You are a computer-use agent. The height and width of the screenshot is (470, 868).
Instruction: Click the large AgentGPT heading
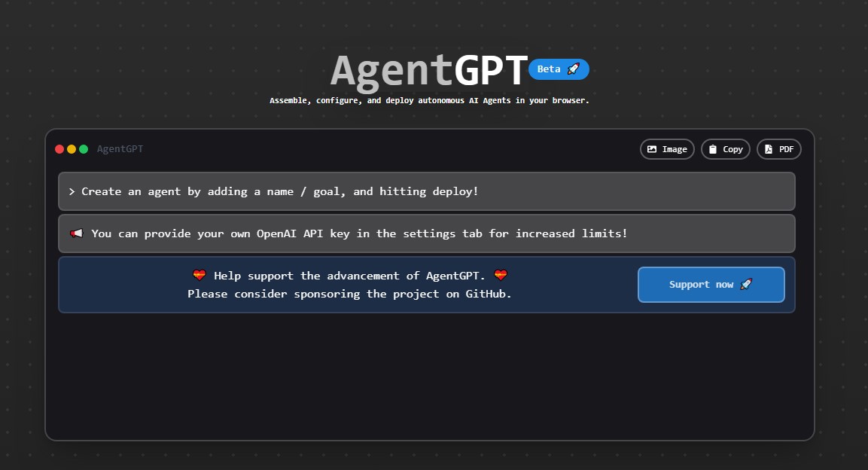coord(429,72)
